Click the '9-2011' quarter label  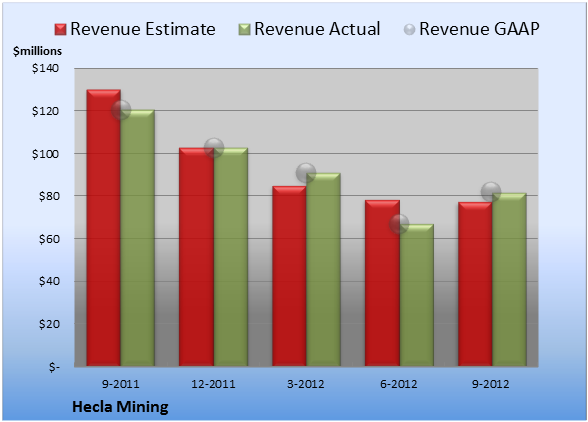pyautogui.click(x=120, y=384)
